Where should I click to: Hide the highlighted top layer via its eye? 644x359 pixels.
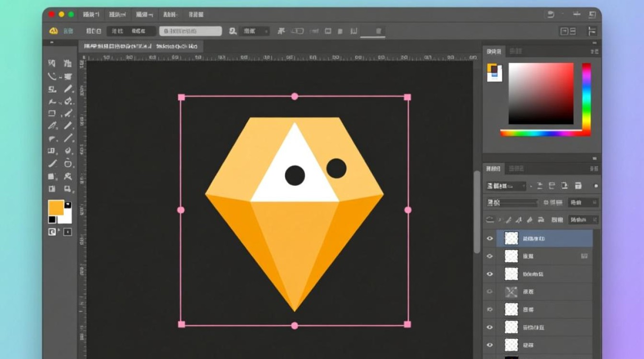click(490, 238)
